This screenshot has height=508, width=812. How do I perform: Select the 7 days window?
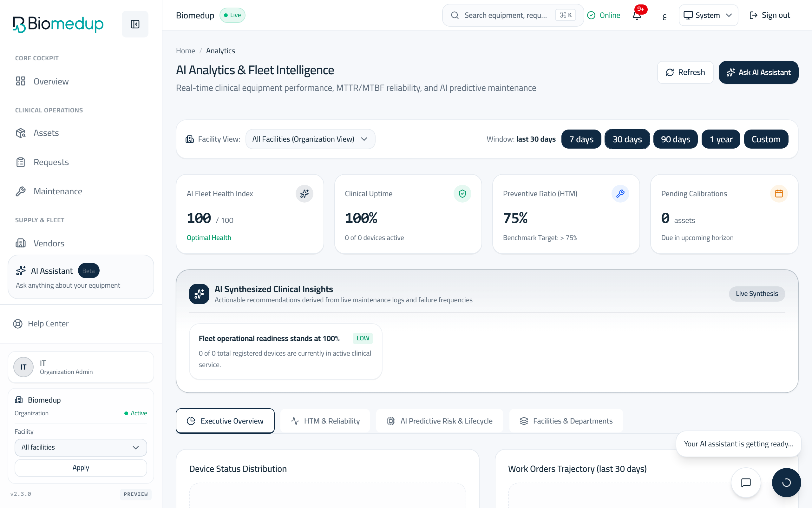(581, 139)
